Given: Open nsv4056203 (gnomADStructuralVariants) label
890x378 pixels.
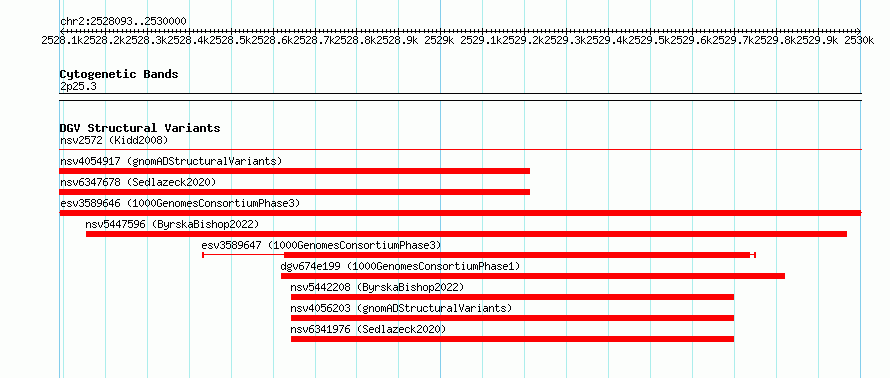Looking at the screenshot, I should pos(401,308).
